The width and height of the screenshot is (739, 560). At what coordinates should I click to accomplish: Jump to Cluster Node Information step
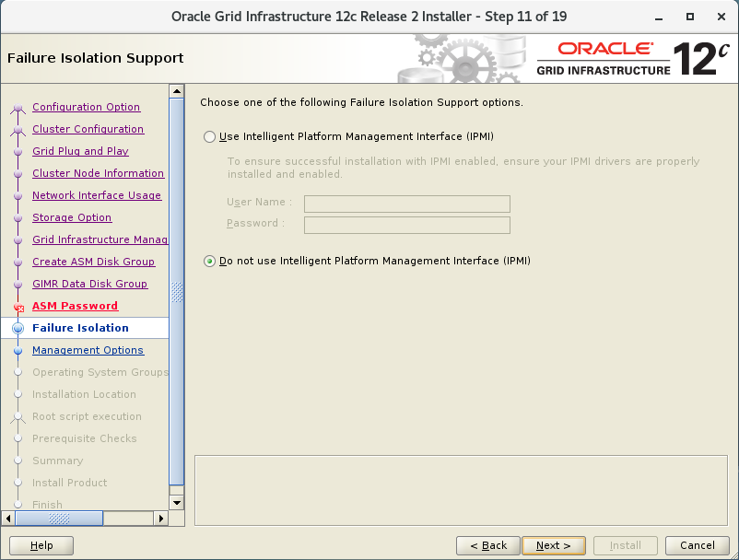[x=98, y=173]
